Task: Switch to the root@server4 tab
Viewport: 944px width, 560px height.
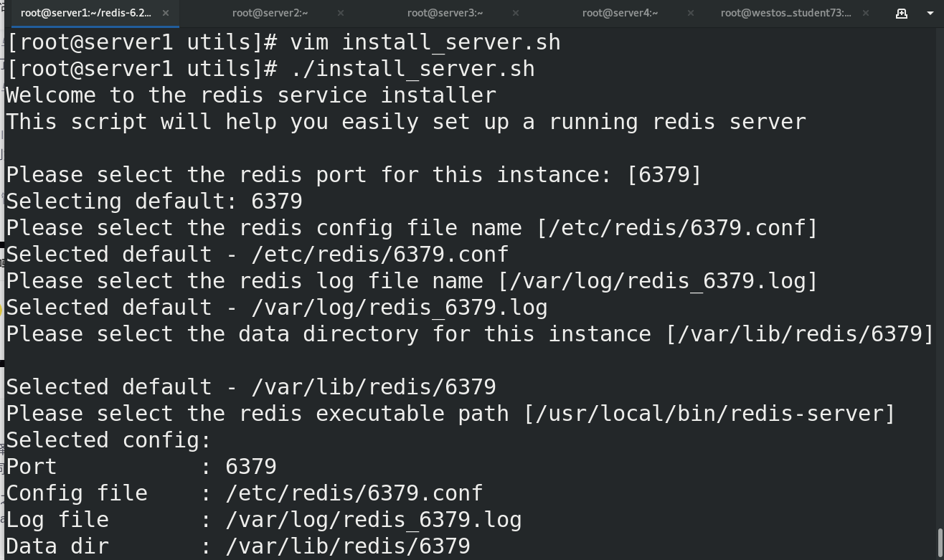Action: click(620, 13)
